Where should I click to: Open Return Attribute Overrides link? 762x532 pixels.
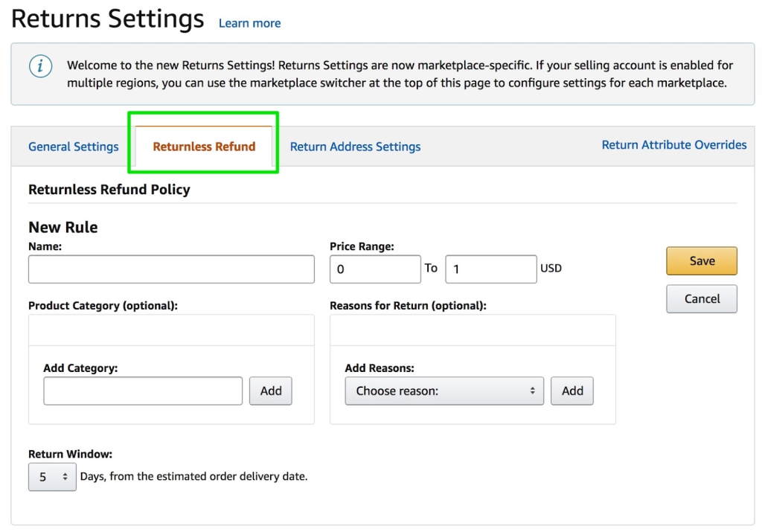[674, 145]
